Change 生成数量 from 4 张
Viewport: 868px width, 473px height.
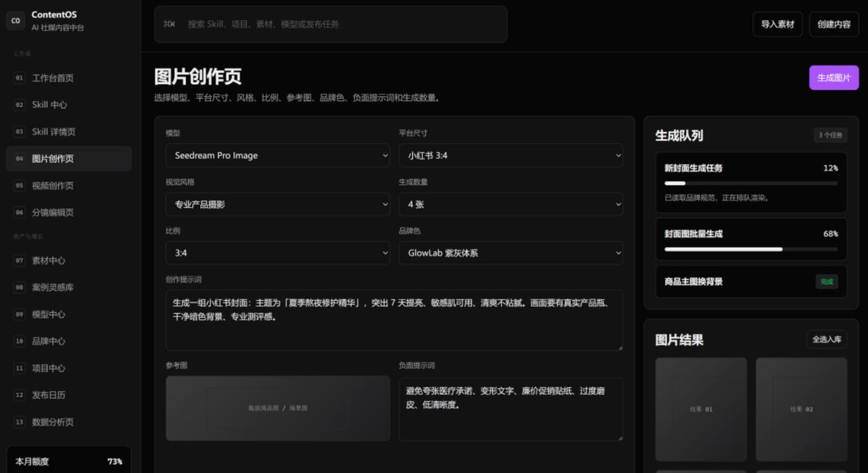pyautogui.click(x=511, y=204)
